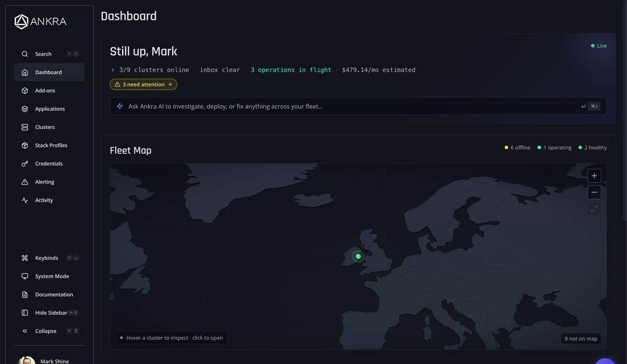Viewport: 627px width, 364px height.
Task: Click the Credentials key icon
Action: click(25, 164)
